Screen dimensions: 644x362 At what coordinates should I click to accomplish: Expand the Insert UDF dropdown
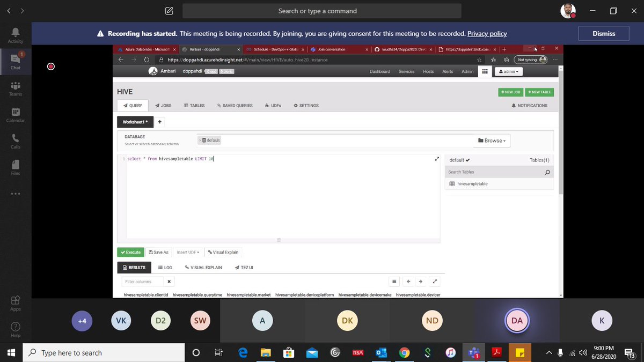(x=188, y=252)
